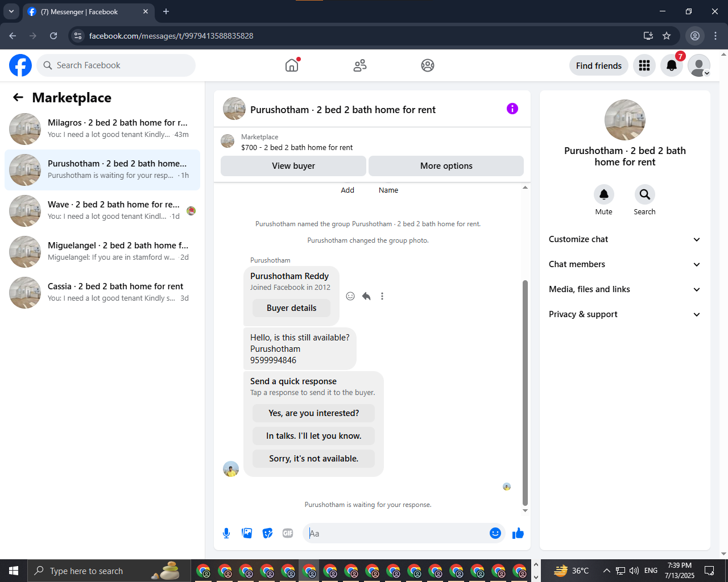728x582 pixels.
Task: Select the Wave conversation
Action: tap(102, 211)
